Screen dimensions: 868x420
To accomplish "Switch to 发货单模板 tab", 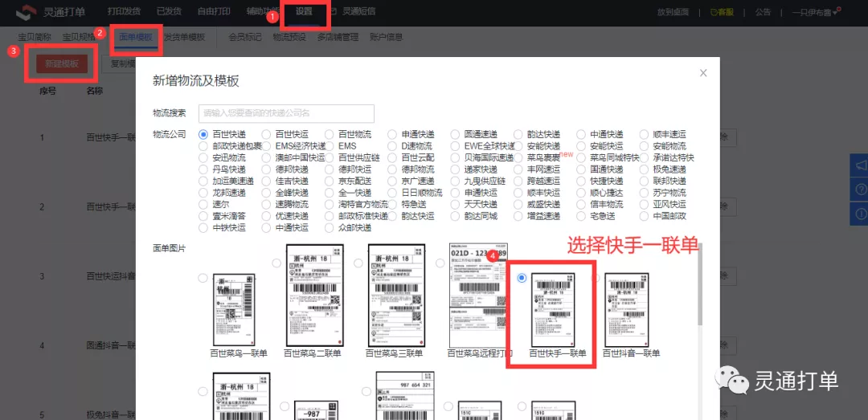I will pyautogui.click(x=184, y=37).
